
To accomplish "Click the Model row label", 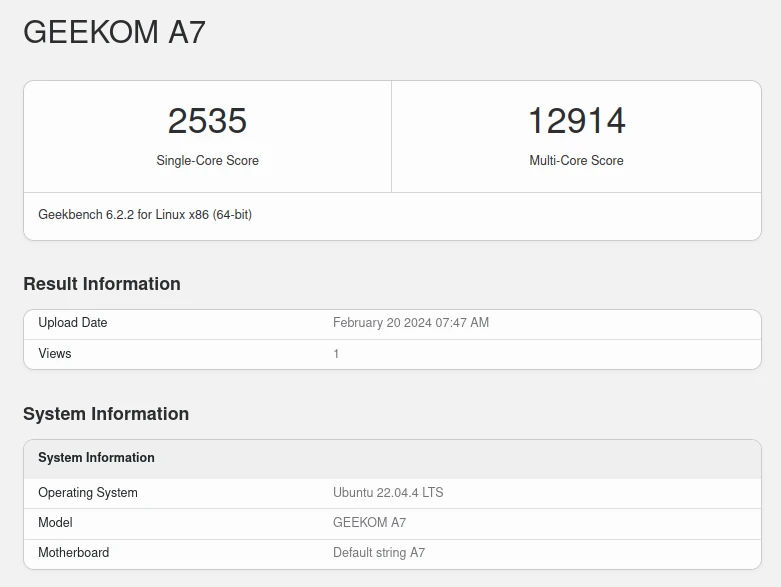I will (55, 522).
